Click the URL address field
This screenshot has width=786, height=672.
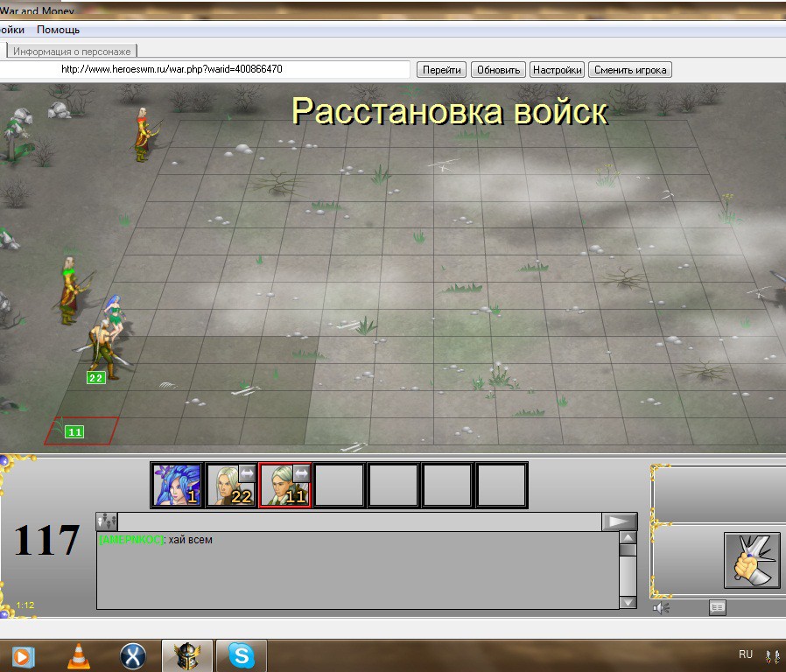point(205,69)
